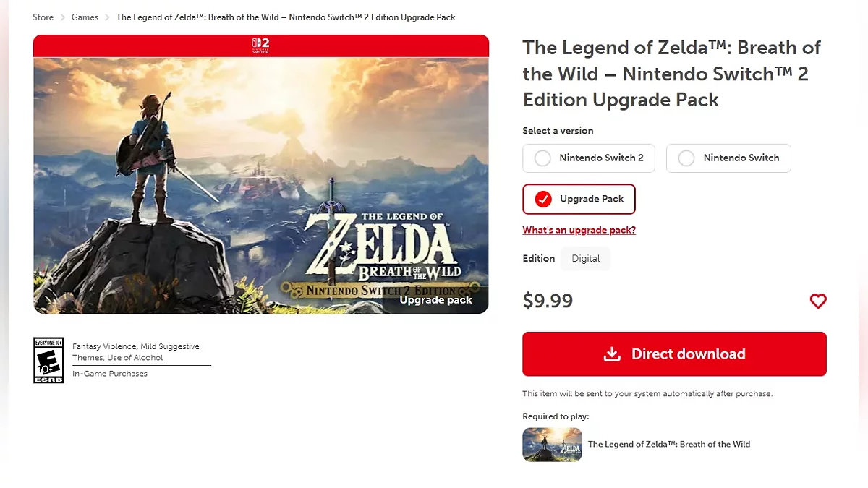This screenshot has height=488, width=868.
Task: Add the game to wishlist with heart icon
Action: [x=817, y=301]
